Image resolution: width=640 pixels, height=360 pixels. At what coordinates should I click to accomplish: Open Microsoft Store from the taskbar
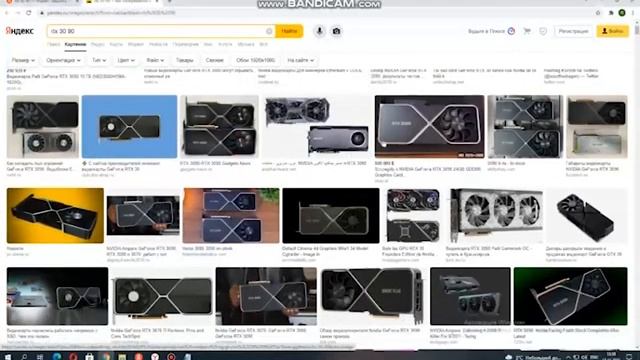click(x=89, y=357)
